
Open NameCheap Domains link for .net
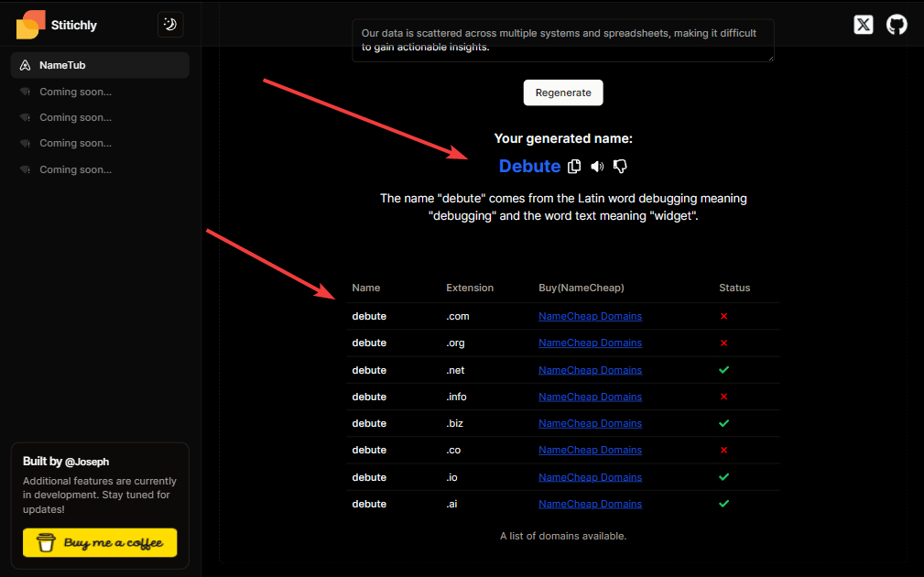(x=590, y=370)
